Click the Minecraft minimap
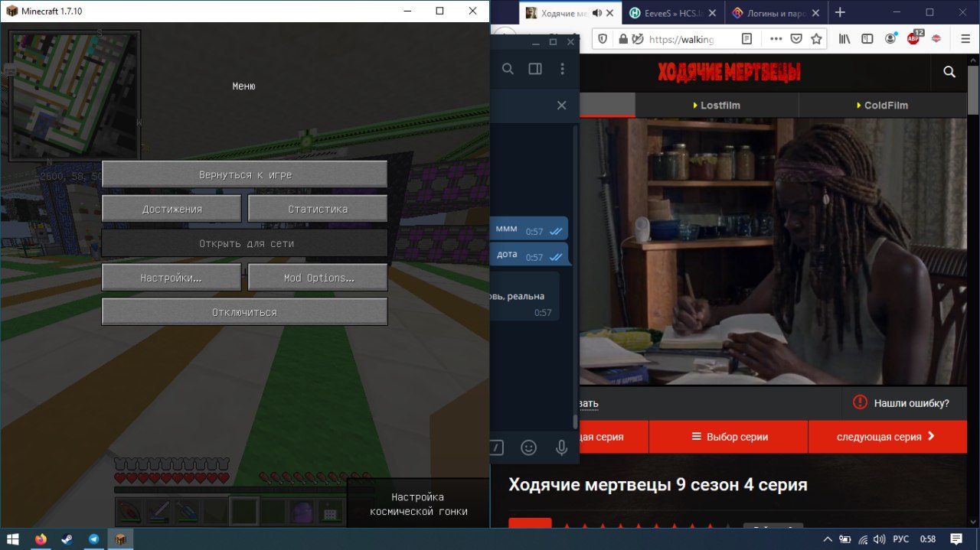The width and height of the screenshot is (980, 550). [x=74, y=96]
